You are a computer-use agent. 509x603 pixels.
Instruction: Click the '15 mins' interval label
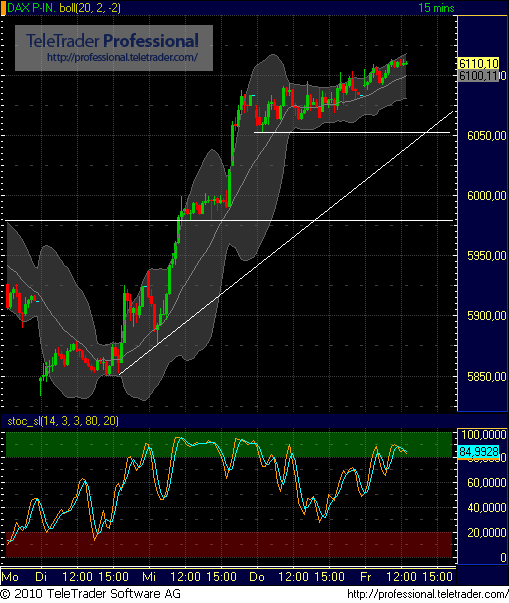(x=436, y=8)
